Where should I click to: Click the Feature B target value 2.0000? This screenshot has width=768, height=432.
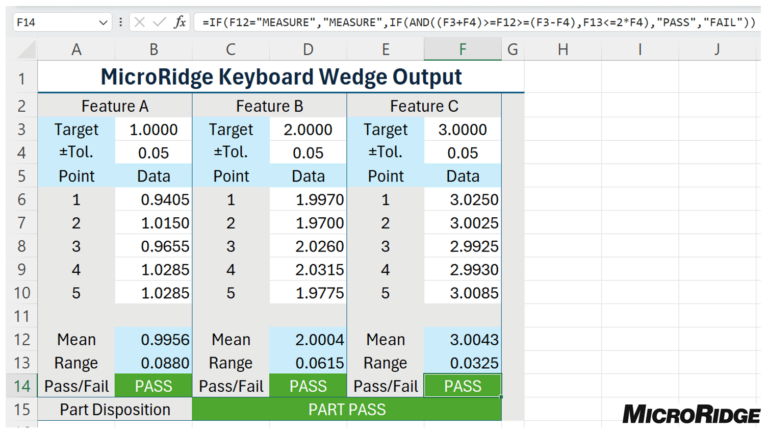[308, 130]
